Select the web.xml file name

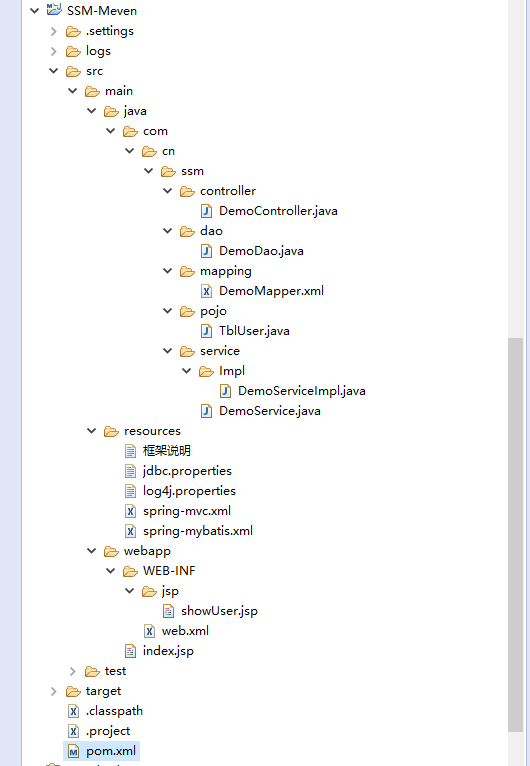pyautogui.click(x=185, y=631)
